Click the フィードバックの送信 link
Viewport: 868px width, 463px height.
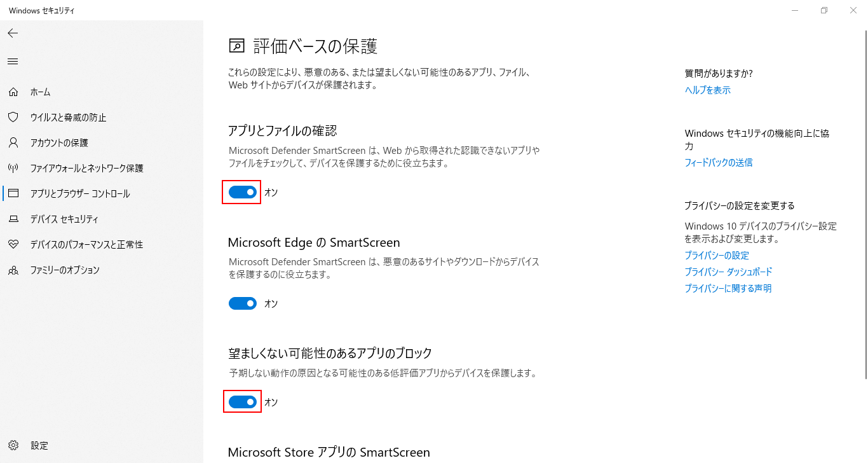coord(719,163)
